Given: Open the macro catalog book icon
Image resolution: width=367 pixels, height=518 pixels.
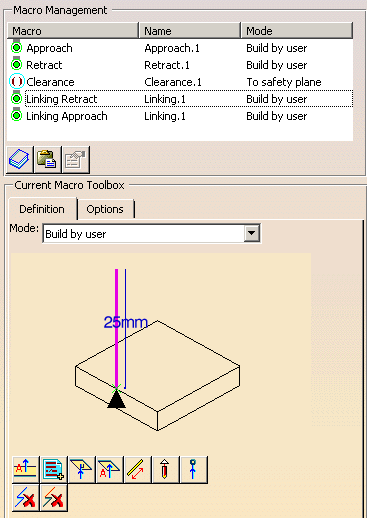Looking at the screenshot, I should (20, 159).
